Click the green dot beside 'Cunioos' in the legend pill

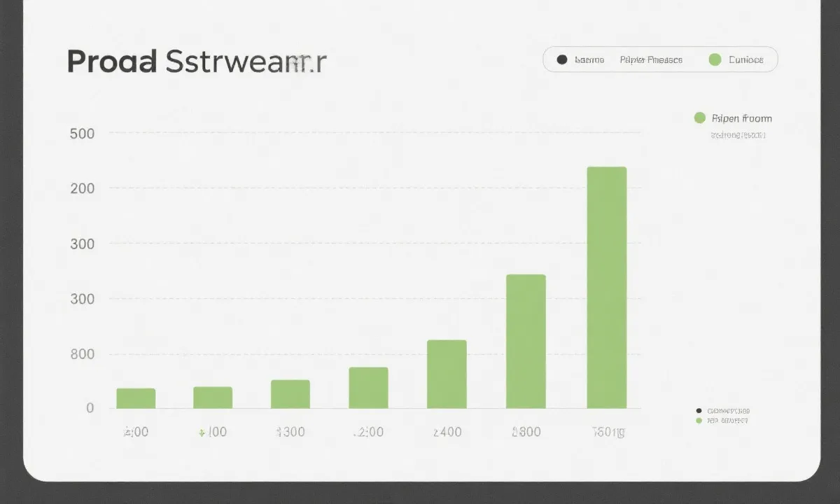tap(715, 59)
